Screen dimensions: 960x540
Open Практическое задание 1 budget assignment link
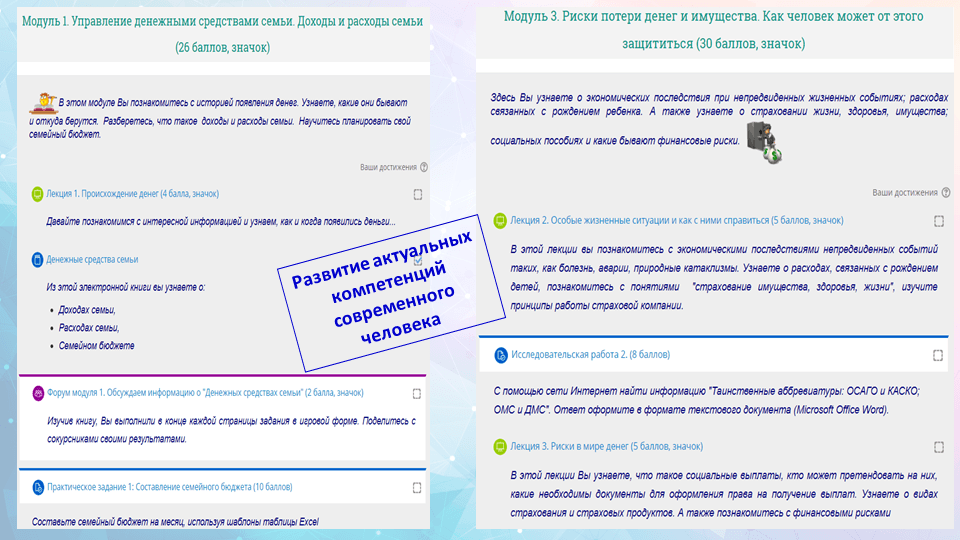pyautogui.click(x=170, y=487)
